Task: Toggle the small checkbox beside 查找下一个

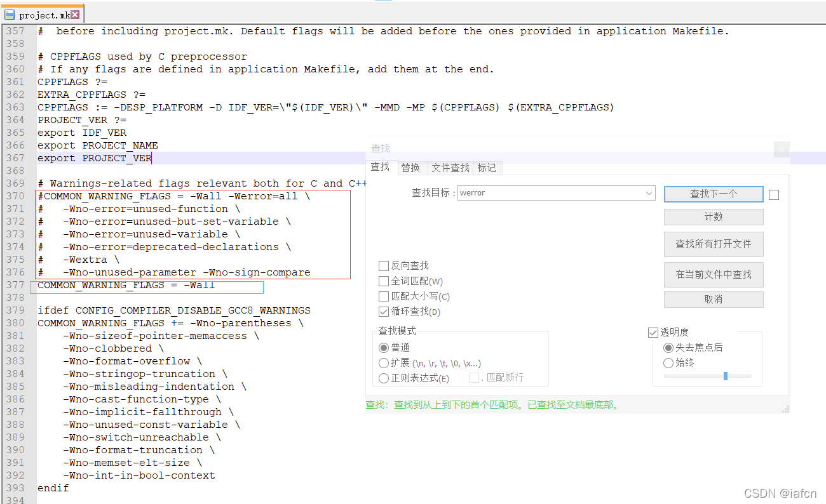Action: pos(773,195)
